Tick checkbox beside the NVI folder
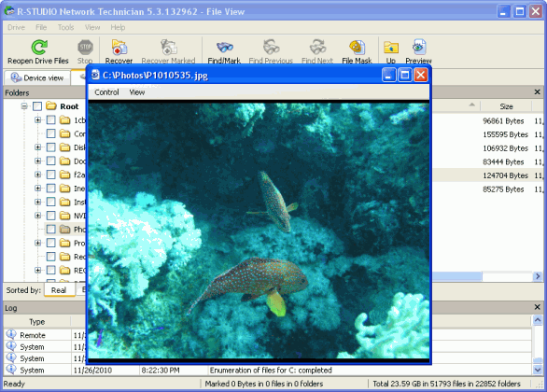The image size is (547, 392). (51, 216)
